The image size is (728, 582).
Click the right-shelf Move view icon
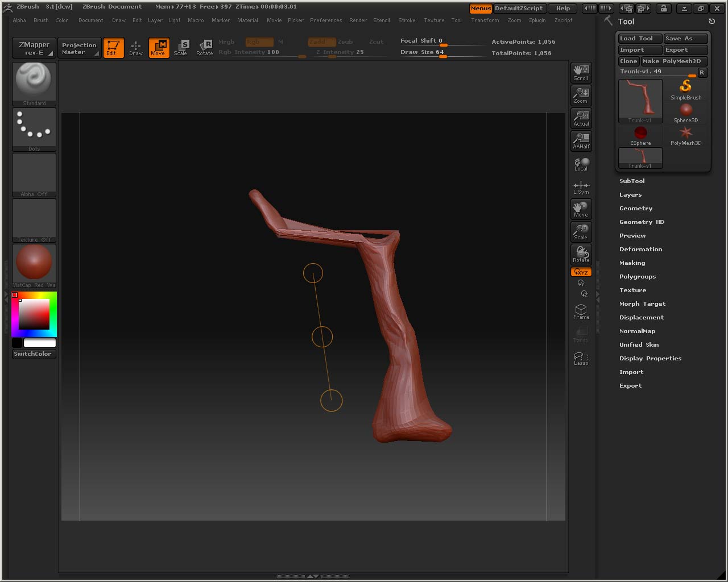[x=581, y=209]
